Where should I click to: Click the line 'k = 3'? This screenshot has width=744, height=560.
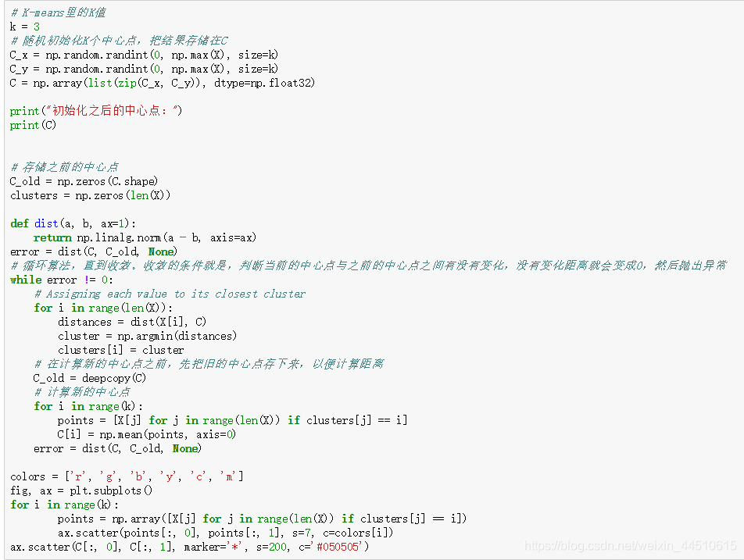tap(25, 27)
